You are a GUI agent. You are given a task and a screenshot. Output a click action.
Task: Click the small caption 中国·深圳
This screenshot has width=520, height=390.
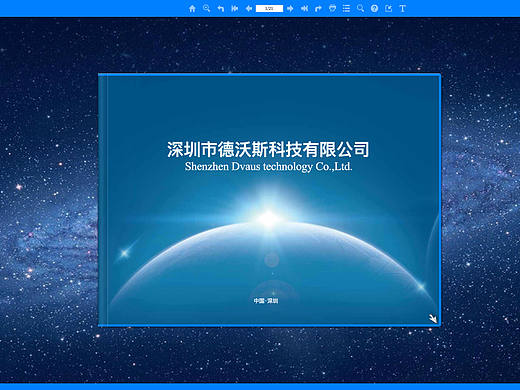point(266,301)
